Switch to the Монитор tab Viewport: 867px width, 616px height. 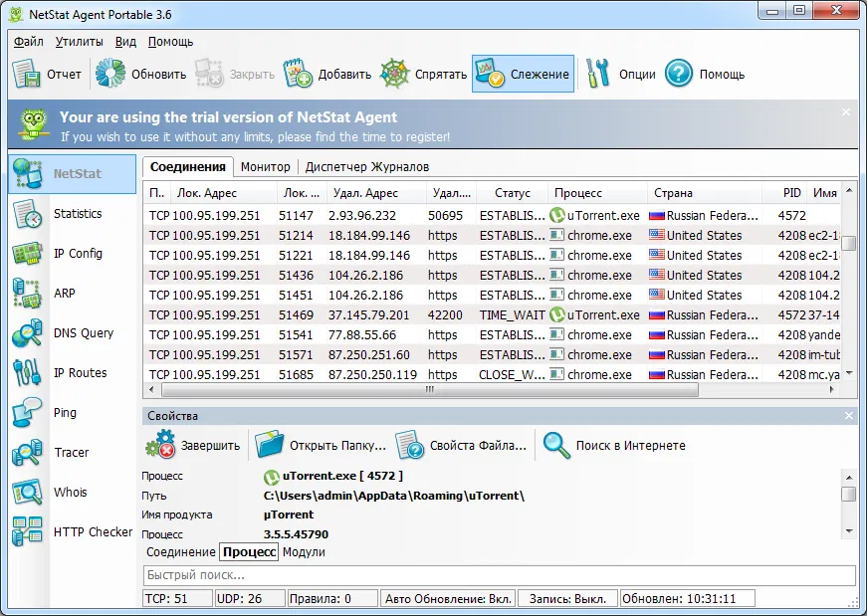[266, 167]
